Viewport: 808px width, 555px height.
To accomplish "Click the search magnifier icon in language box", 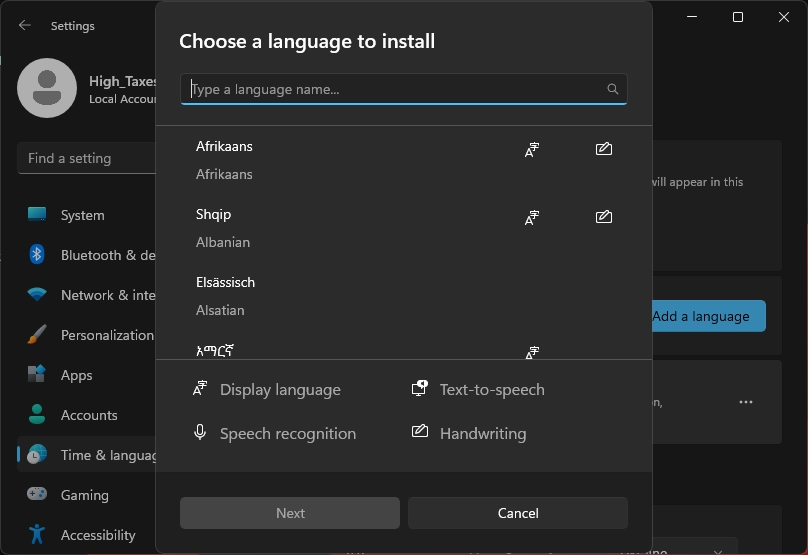I will pyautogui.click(x=613, y=89).
